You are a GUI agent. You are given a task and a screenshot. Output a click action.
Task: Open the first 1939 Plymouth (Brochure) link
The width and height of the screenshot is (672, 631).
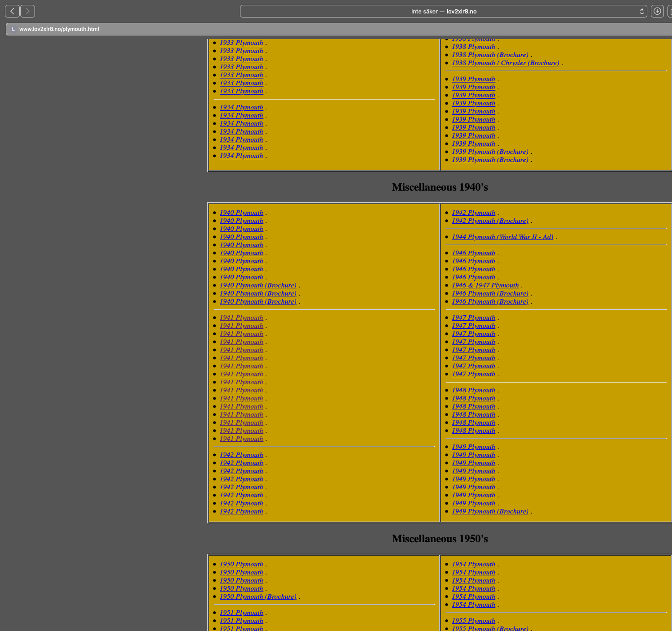coord(490,152)
